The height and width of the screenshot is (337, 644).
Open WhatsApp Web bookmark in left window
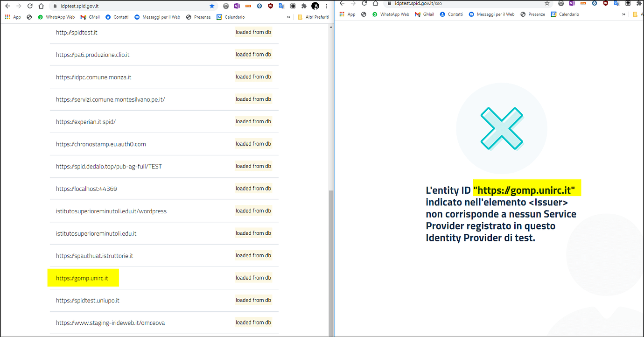tap(56, 17)
